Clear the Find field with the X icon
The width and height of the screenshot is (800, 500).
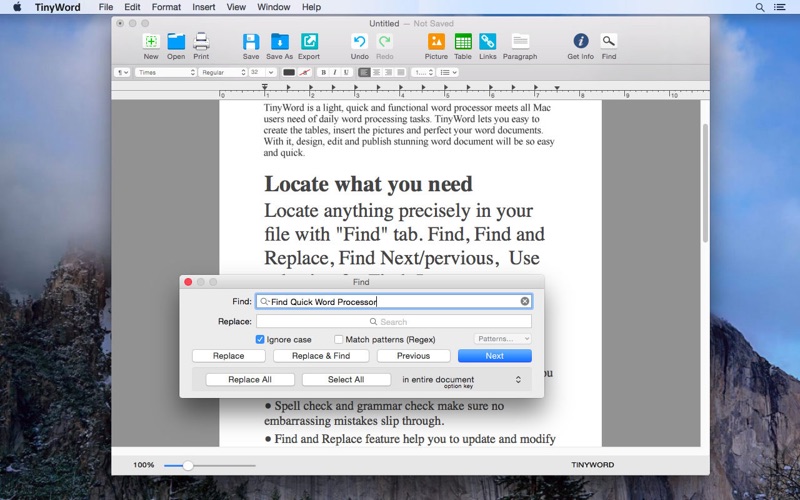pyautogui.click(x=524, y=301)
